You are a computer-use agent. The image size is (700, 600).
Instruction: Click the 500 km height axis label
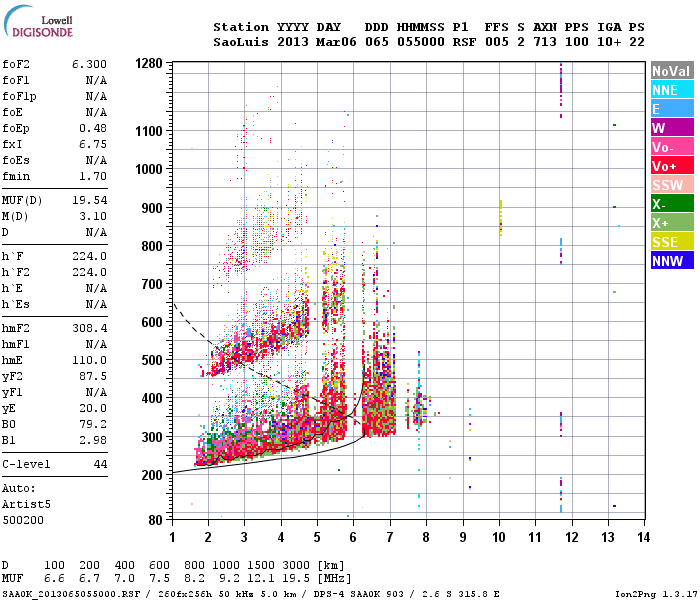pyautogui.click(x=152, y=360)
